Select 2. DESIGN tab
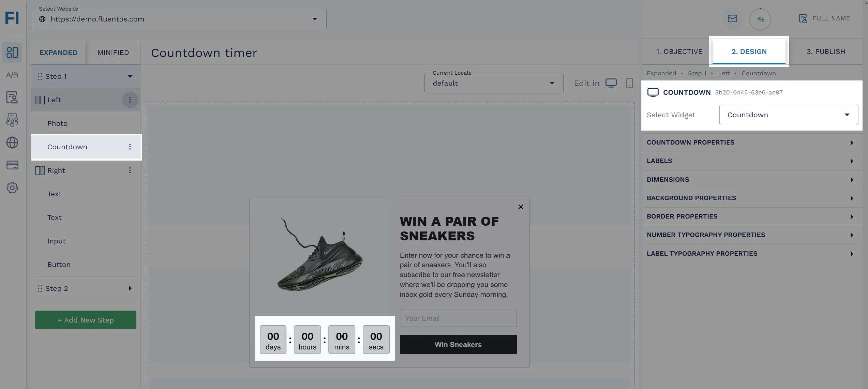The height and width of the screenshot is (389, 868). click(749, 51)
